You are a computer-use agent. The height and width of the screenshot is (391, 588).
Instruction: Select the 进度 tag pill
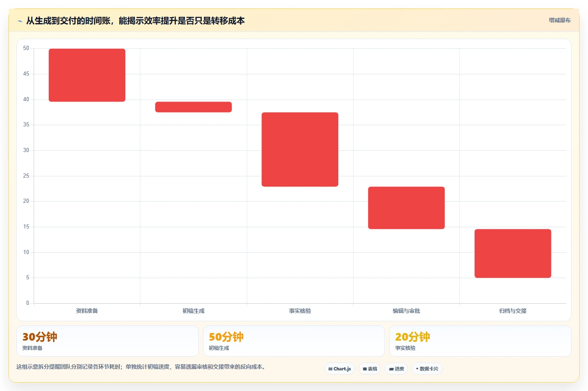click(396, 369)
